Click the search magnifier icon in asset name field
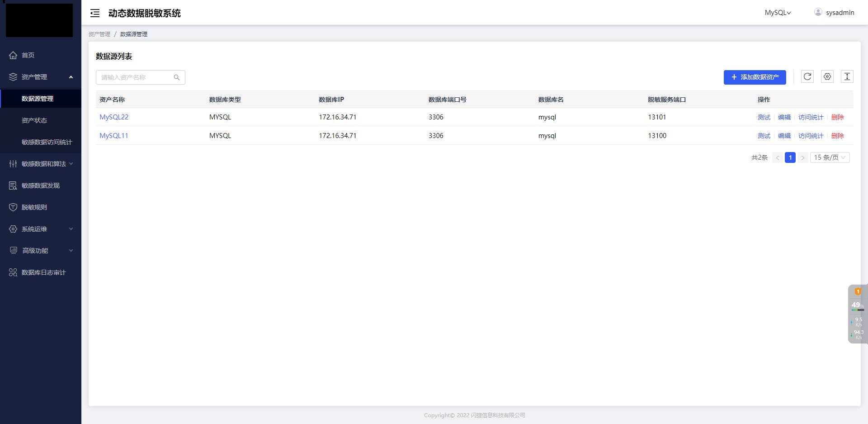 [177, 77]
